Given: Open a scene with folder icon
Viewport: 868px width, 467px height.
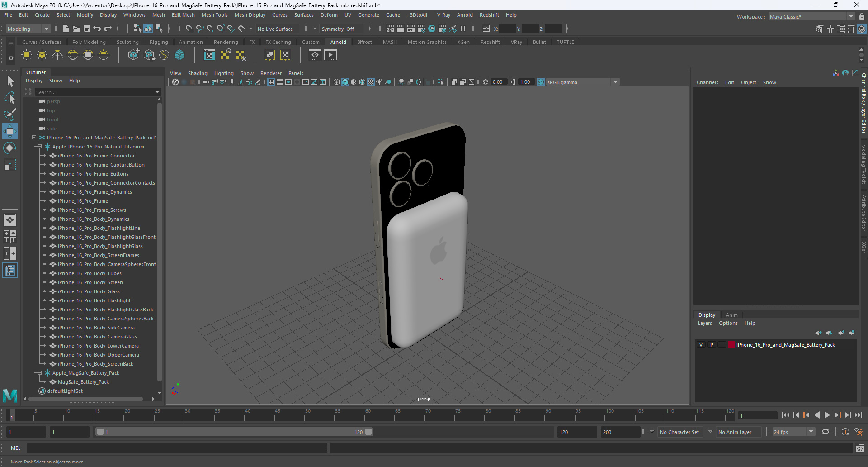Looking at the screenshot, I should pyautogui.click(x=76, y=29).
